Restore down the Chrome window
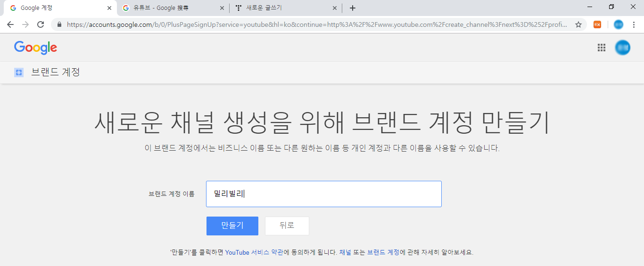The width and height of the screenshot is (644, 266). click(611, 7)
